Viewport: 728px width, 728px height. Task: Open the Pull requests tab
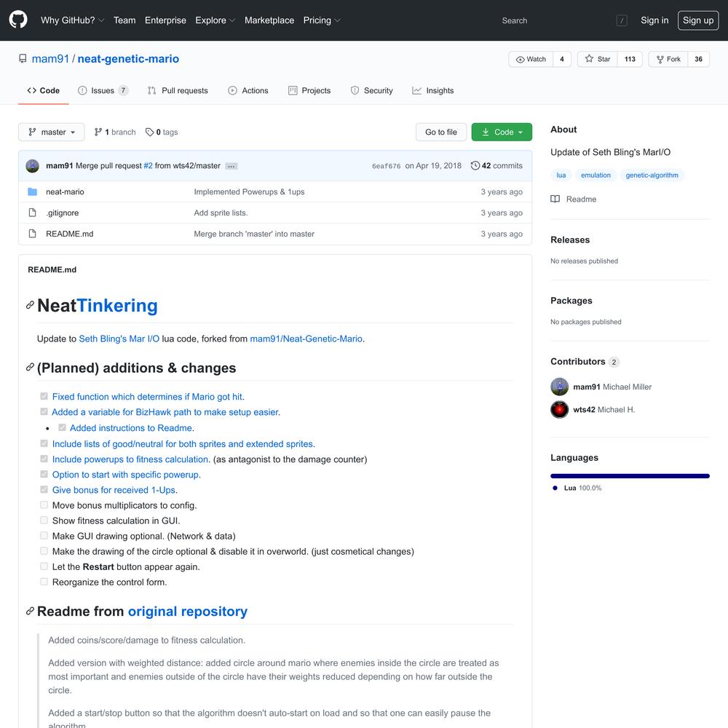coord(178,90)
